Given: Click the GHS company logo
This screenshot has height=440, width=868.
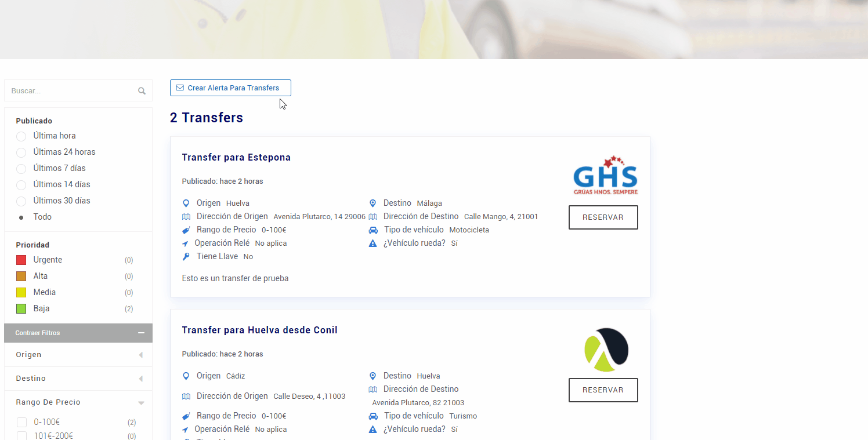Looking at the screenshot, I should 605,176.
